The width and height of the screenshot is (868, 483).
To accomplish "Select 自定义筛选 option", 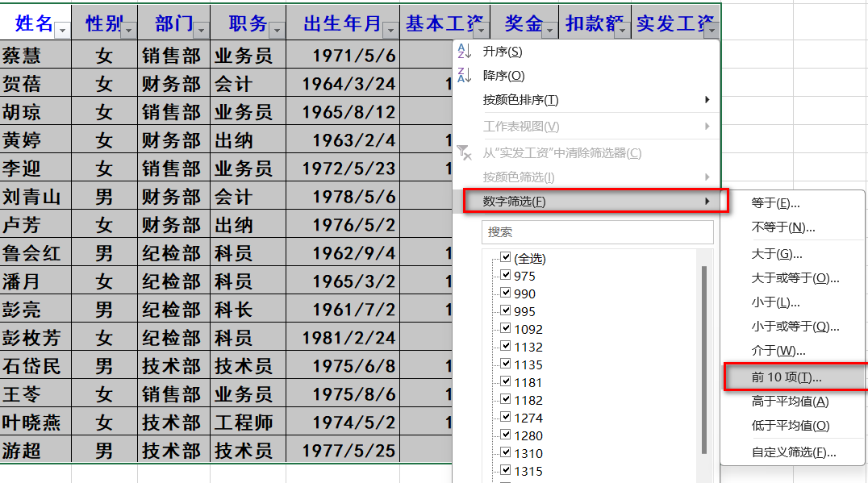I will [793, 452].
